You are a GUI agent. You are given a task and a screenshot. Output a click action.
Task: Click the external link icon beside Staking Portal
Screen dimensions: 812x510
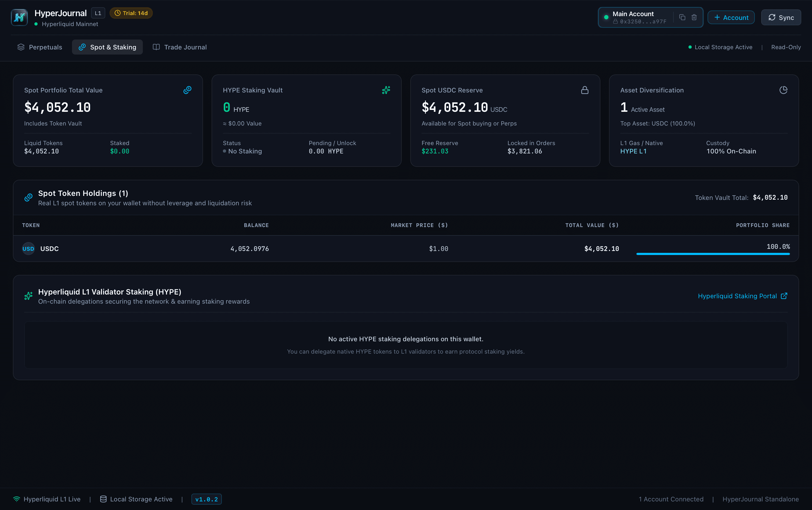click(x=784, y=296)
